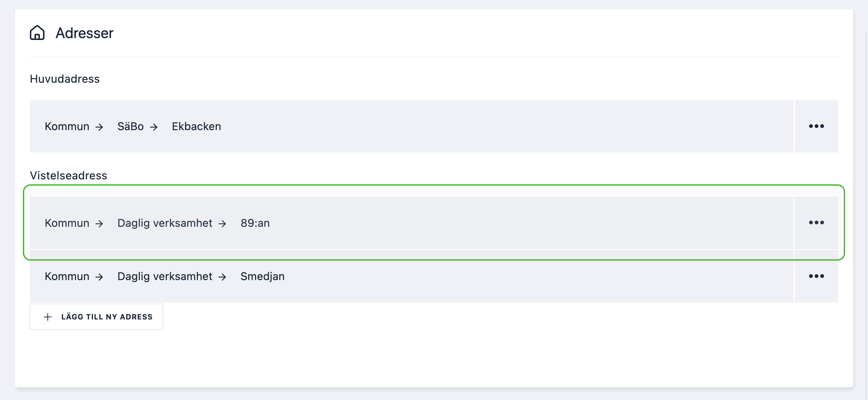
Task: Click the arrow before Smedjan
Action: 222,277
